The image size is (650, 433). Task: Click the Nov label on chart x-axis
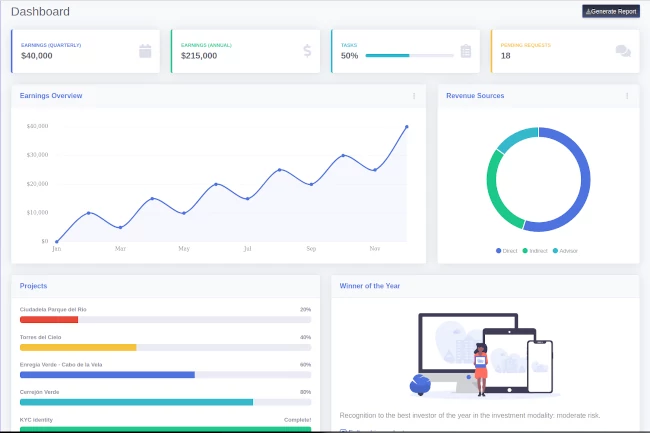(x=375, y=248)
